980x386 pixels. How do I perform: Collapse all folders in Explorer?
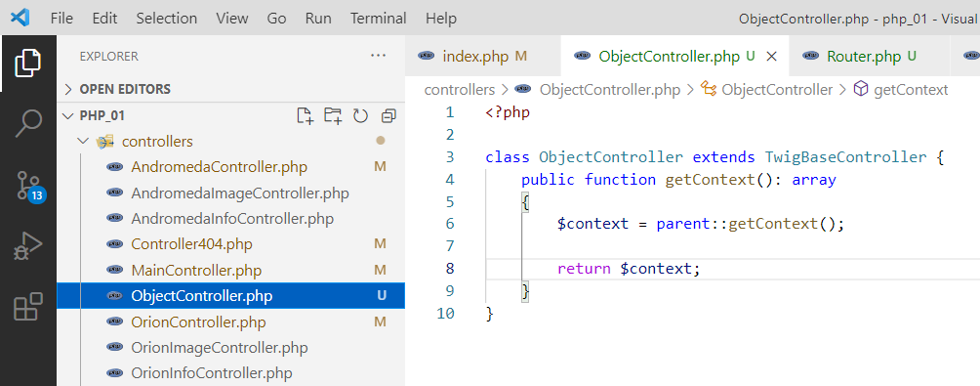(388, 115)
